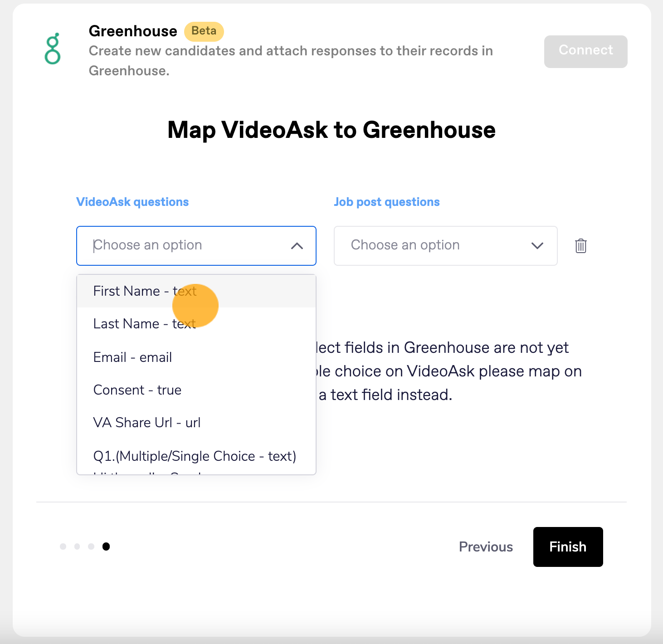This screenshot has height=644, width=663.
Task: Click the Beta badge next to Greenhouse
Action: coord(204,31)
